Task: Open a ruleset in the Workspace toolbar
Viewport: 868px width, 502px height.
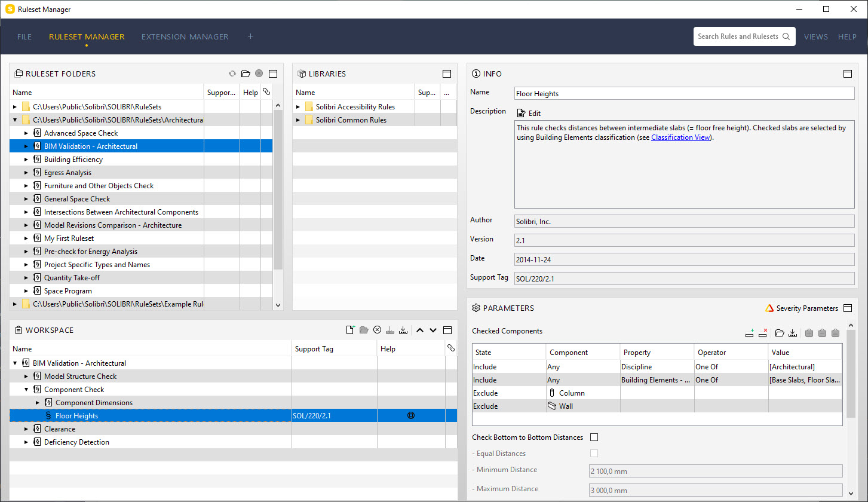Action: pyautogui.click(x=364, y=330)
